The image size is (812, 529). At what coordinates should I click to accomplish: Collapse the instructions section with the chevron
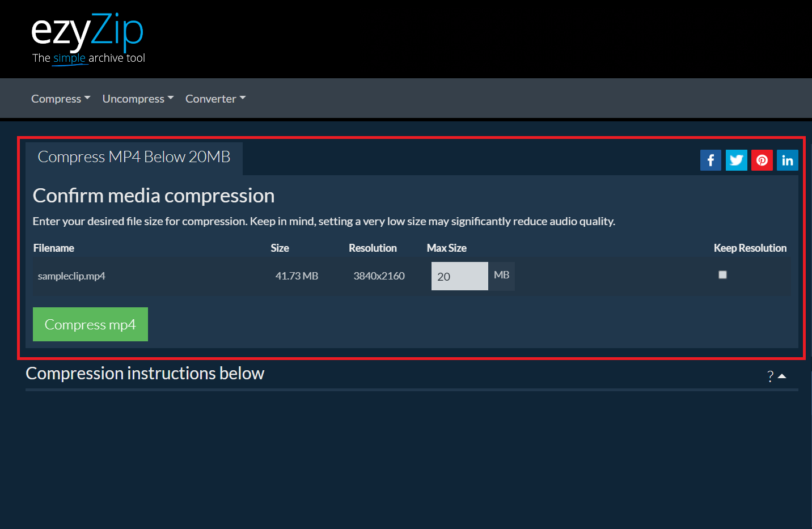click(783, 375)
